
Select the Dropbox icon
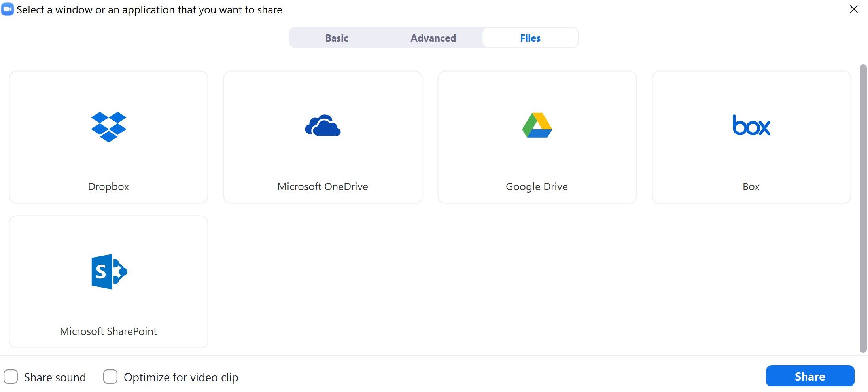coord(108,126)
